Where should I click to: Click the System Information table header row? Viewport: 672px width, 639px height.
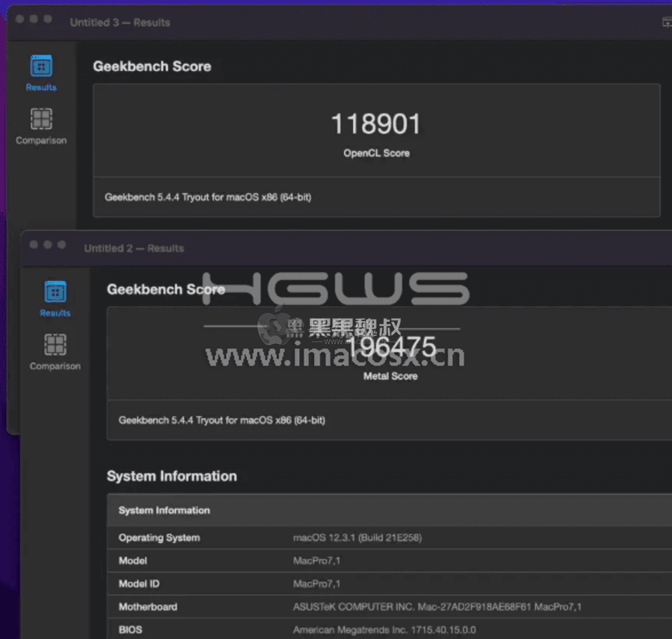[x=389, y=510]
